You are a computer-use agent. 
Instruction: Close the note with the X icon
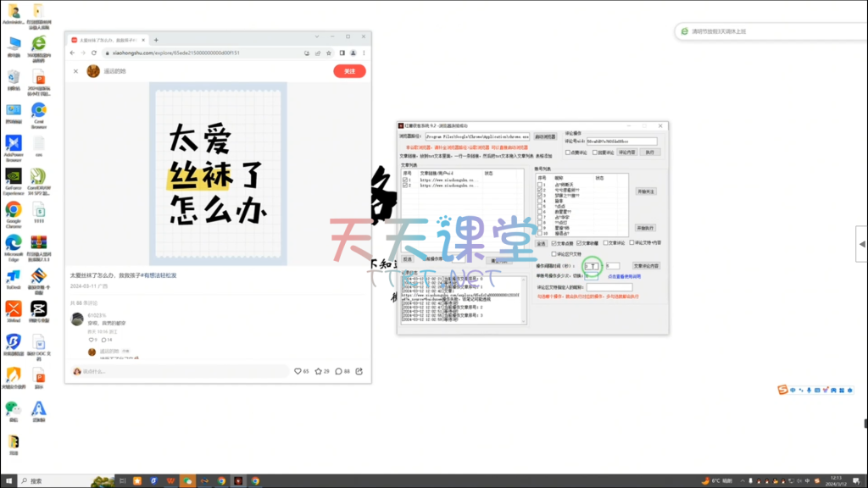click(x=75, y=71)
